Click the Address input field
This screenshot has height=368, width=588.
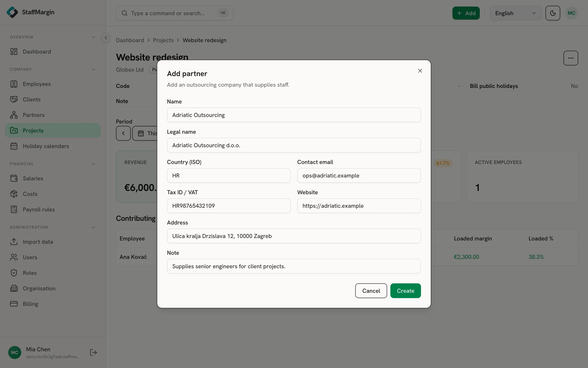click(x=294, y=236)
